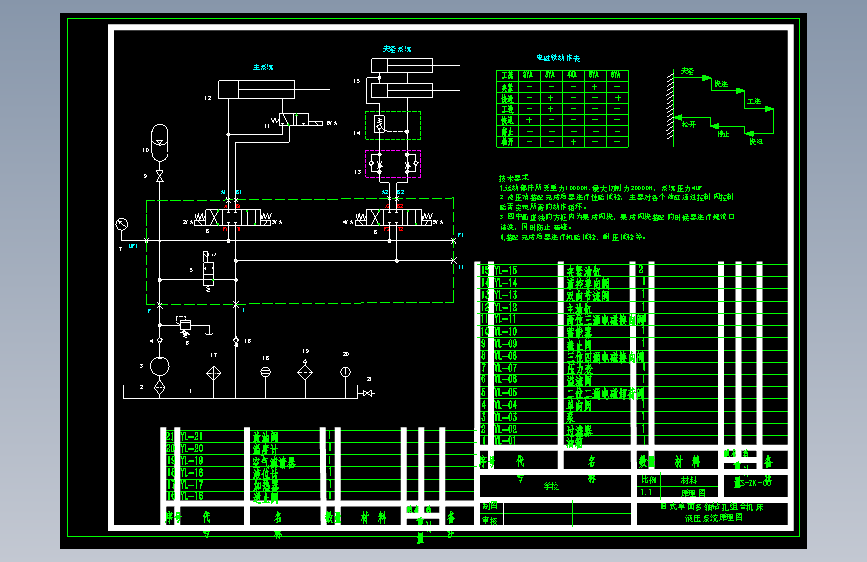867x562 pixels.
Task: Click the YL-02 code in the parts list
Action: click(505, 429)
